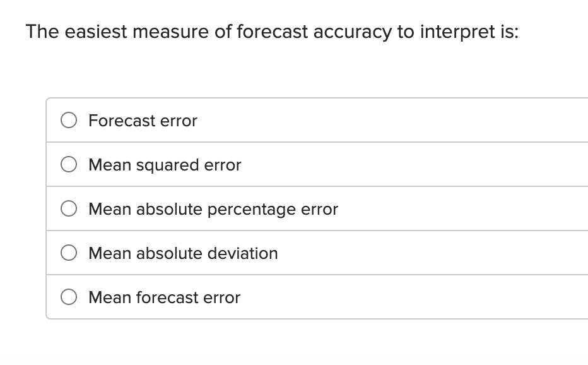588x365 pixels.
Task: Select the Mean absolute deviation radio button
Action: (x=69, y=253)
